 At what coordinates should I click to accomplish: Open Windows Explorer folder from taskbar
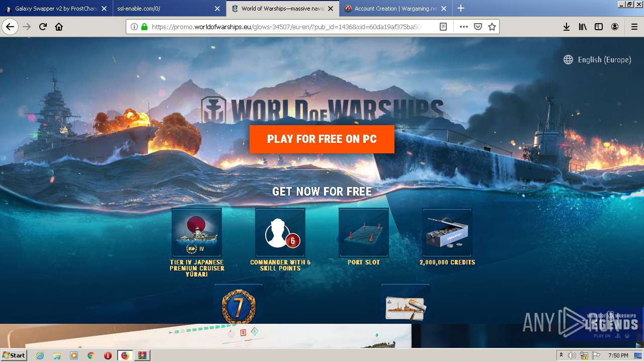pos(57,355)
